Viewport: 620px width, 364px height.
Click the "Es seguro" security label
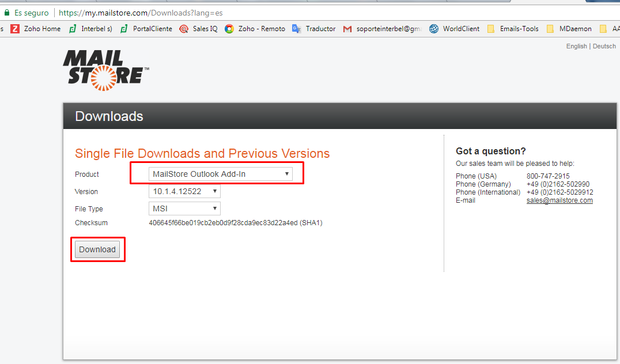point(32,13)
